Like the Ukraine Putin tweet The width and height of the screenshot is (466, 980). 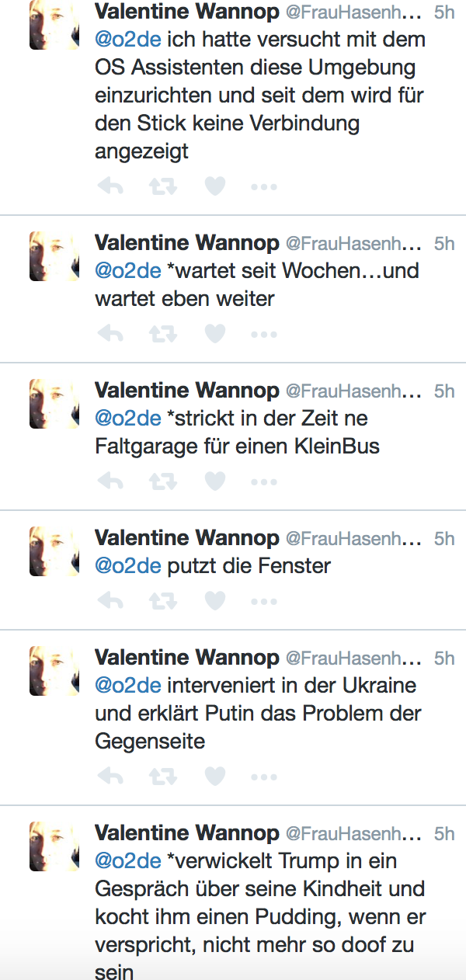pos(214,777)
